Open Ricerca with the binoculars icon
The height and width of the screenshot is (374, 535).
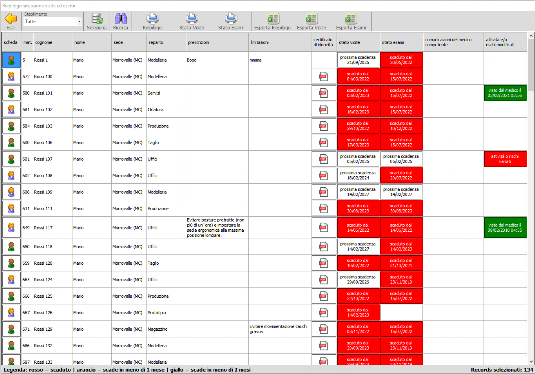[120, 18]
